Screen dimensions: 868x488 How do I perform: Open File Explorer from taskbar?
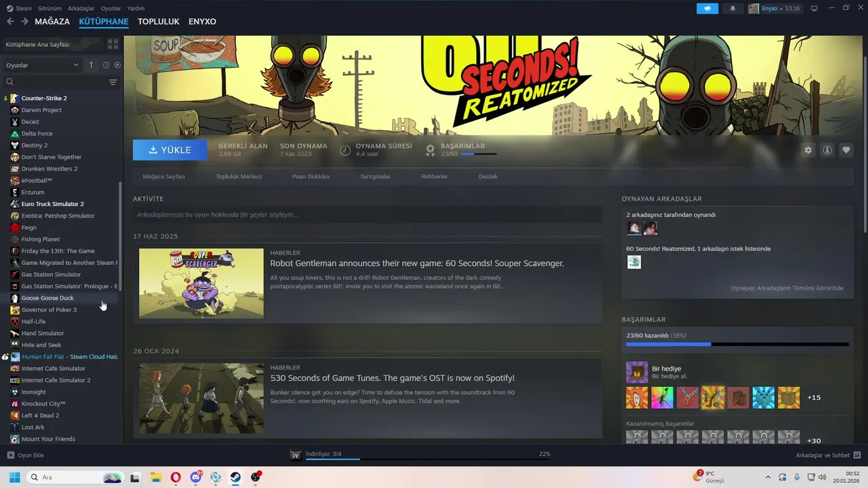pyautogui.click(x=155, y=477)
